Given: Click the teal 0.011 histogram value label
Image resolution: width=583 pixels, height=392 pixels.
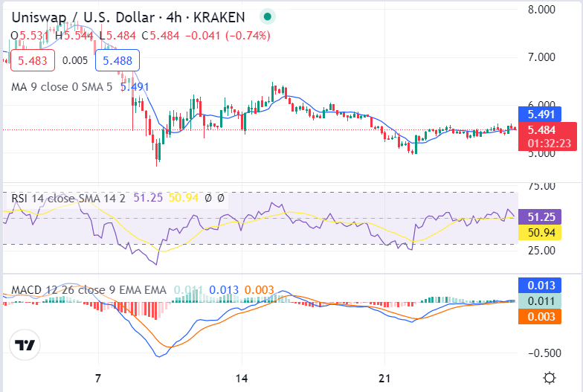Looking at the screenshot, I should coord(540,301).
